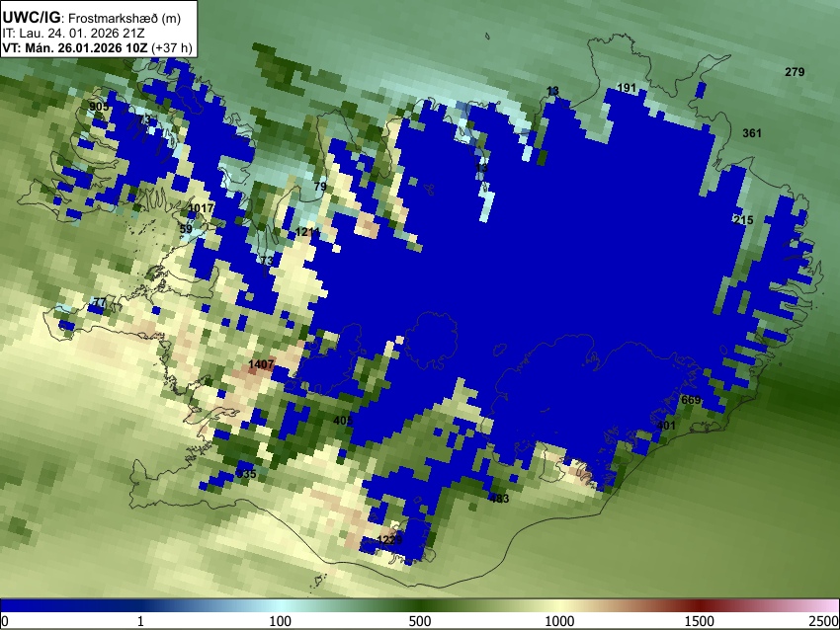The height and width of the screenshot is (630, 840).
Task: Click the 500 tick label on the legend
Action: point(420,621)
